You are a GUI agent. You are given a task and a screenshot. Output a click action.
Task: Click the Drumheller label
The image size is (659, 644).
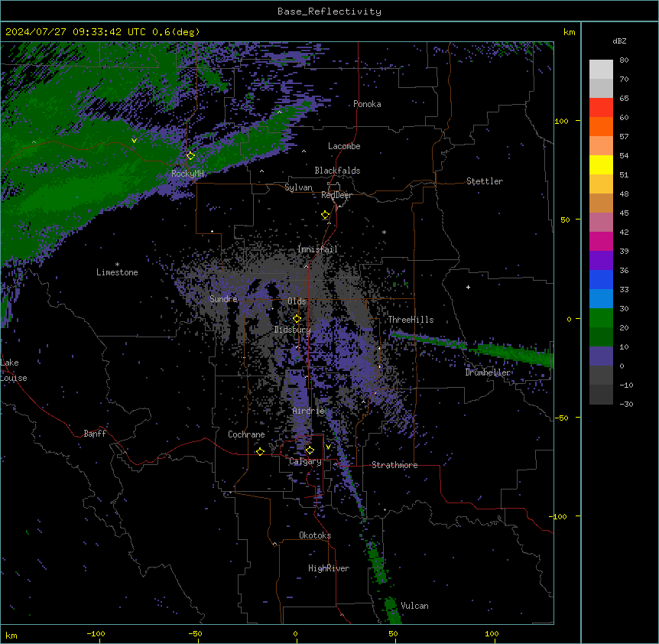pos(488,372)
